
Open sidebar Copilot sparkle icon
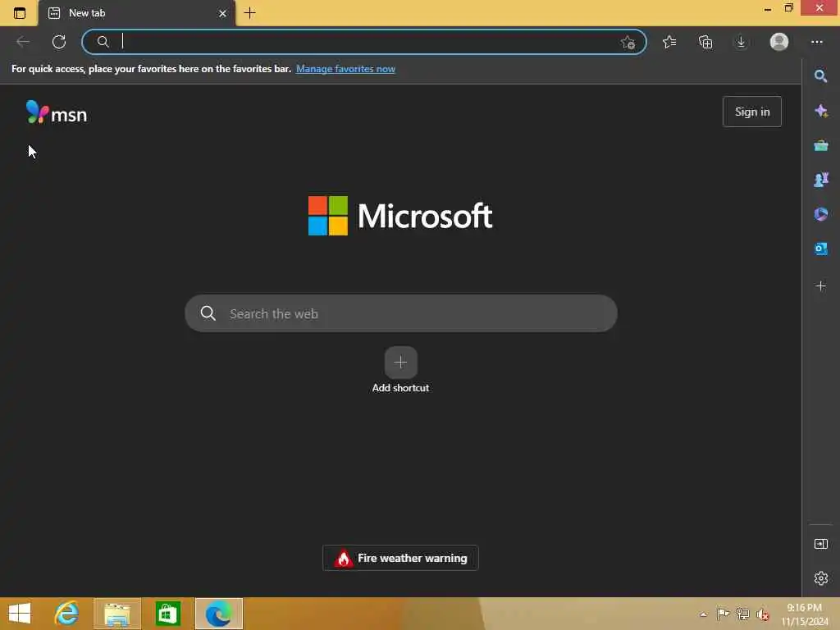[820, 111]
